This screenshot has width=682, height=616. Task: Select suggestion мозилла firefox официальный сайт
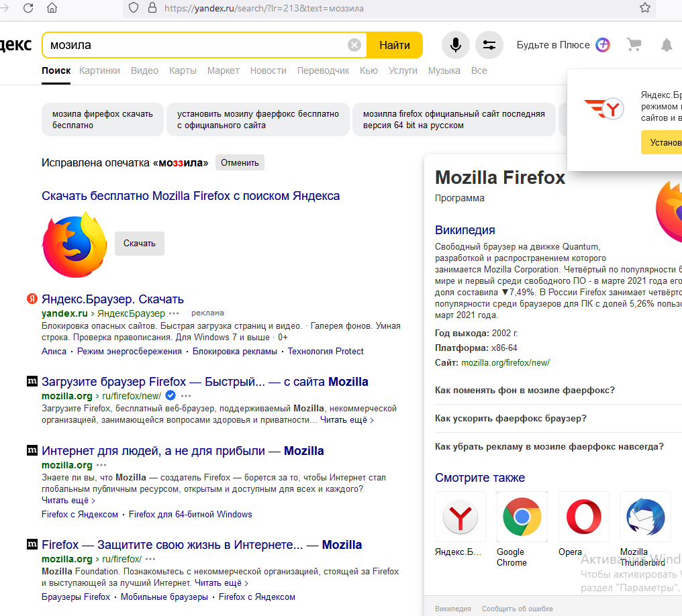[454, 119]
